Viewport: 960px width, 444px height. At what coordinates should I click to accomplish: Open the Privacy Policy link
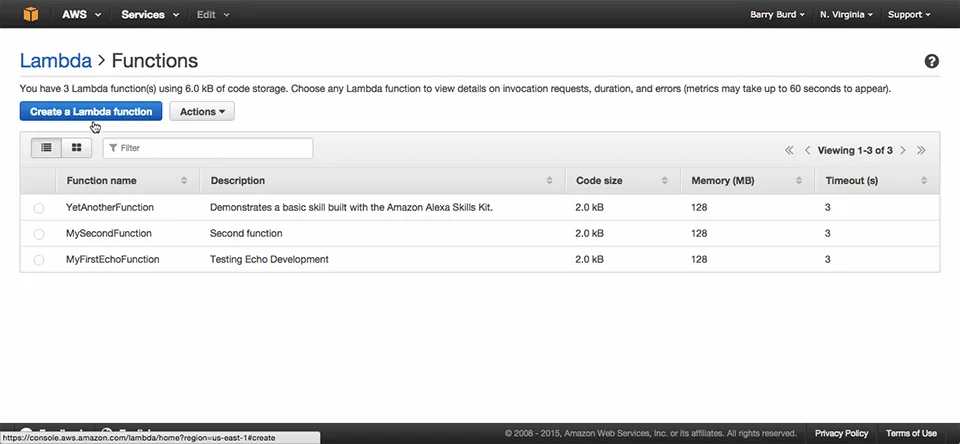841,434
